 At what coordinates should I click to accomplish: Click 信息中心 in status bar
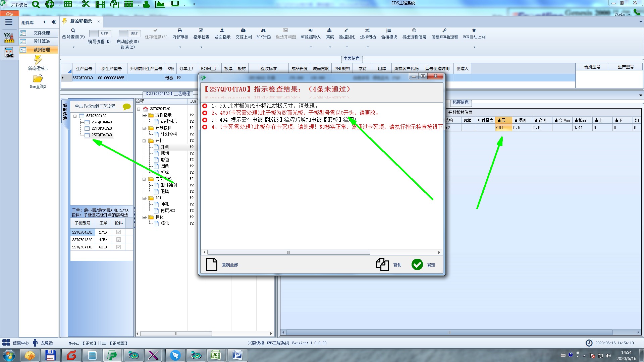click(x=15, y=343)
